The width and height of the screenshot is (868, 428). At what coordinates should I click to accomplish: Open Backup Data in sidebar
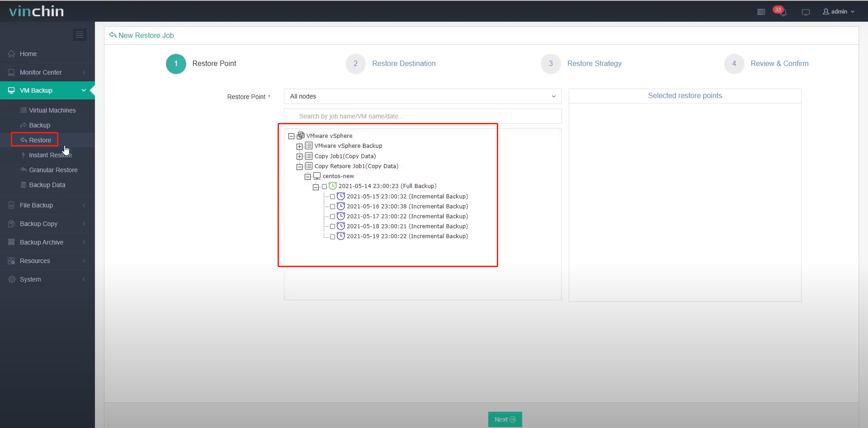tap(47, 185)
